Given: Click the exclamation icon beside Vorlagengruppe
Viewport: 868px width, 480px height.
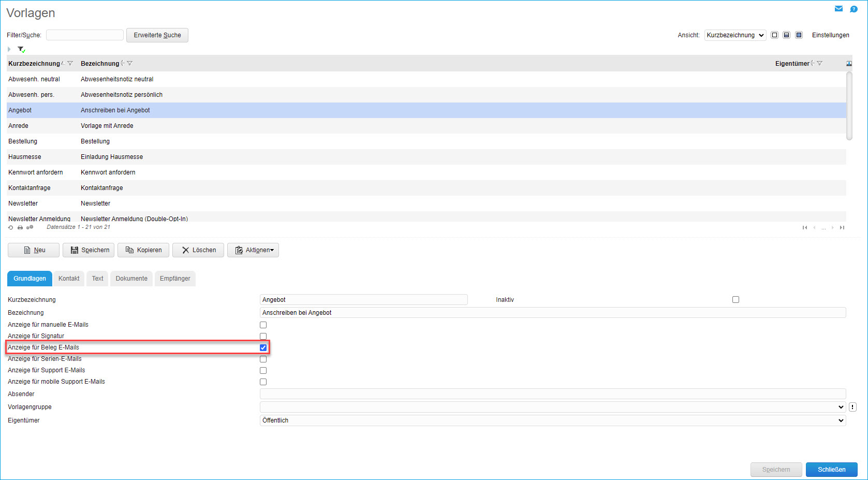Looking at the screenshot, I should pos(852,407).
